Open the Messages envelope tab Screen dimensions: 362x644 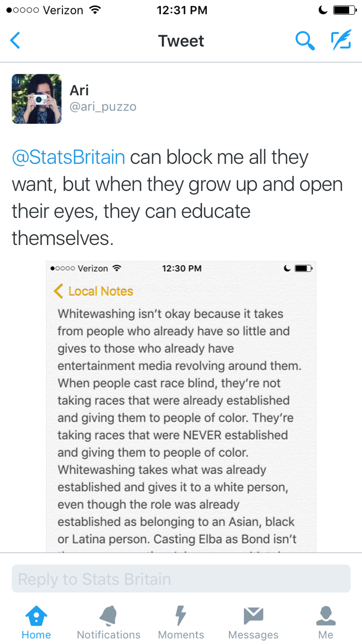(253, 623)
